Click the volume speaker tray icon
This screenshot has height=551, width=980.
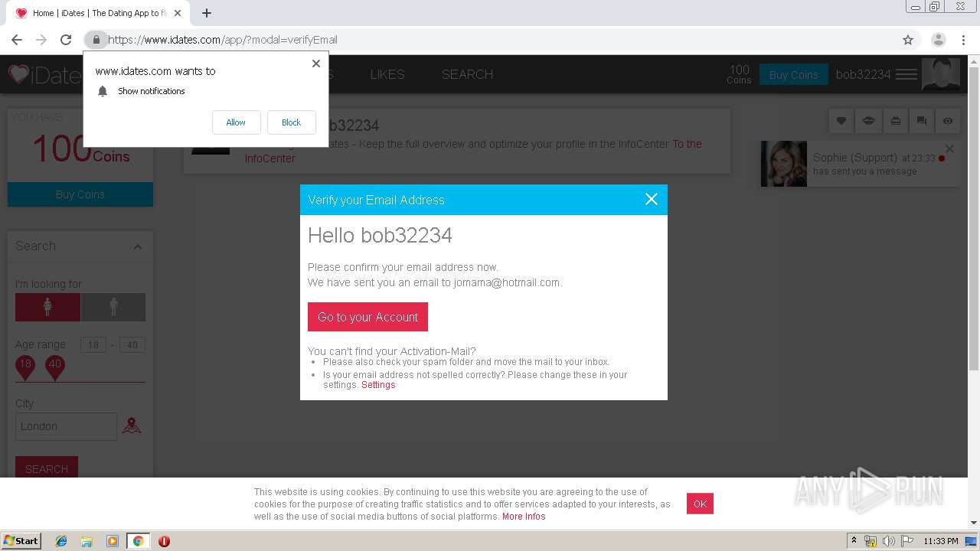pos(888,541)
